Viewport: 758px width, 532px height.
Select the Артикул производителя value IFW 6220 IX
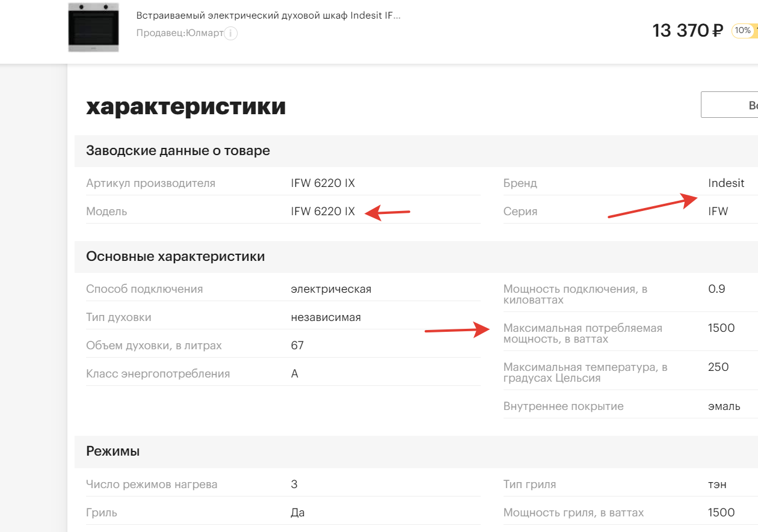323,183
